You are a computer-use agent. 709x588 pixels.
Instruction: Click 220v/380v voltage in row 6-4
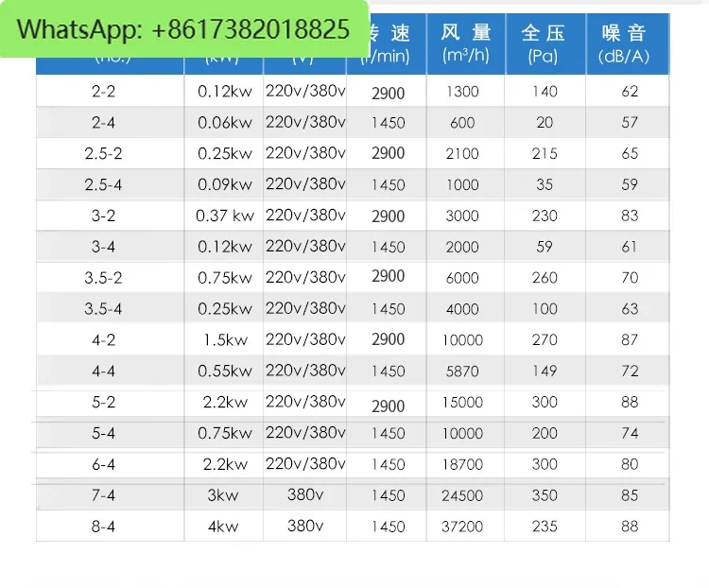pyautogui.click(x=305, y=463)
